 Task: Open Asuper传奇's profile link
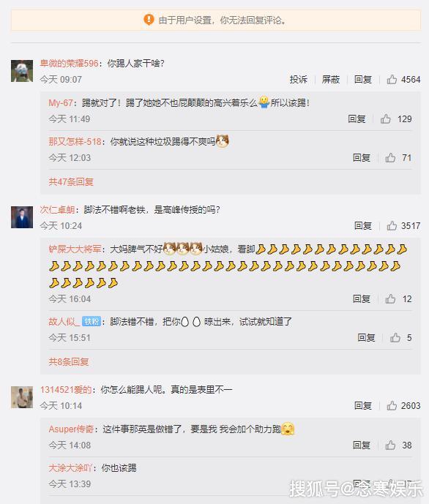click(x=71, y=429)
